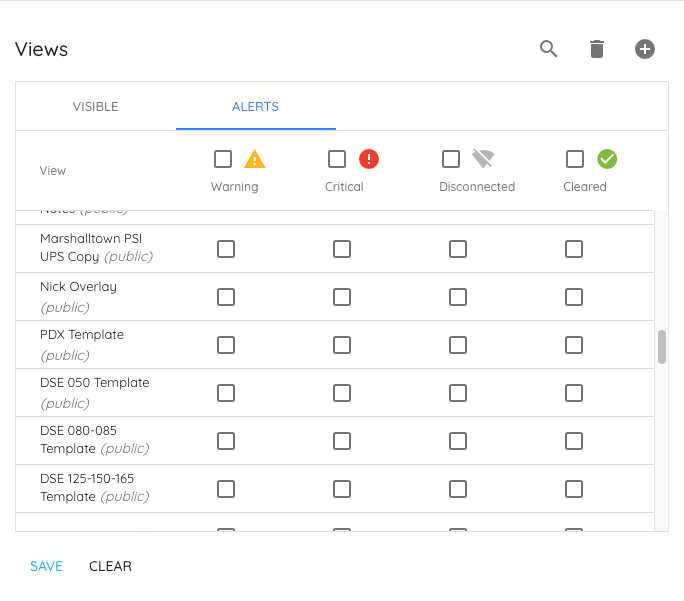Screen dimensions: 684x601
Task: Tick Cleared checkbox for Nick Overlay
Action: tap(574, 297)
